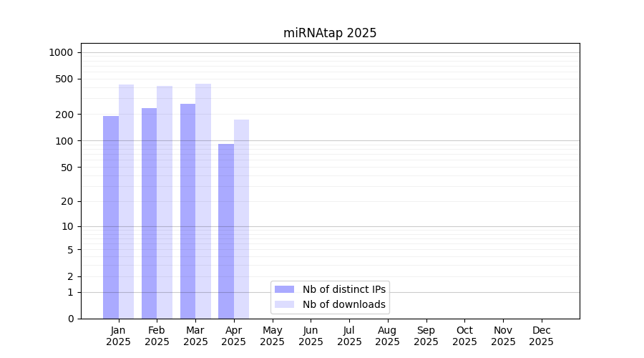
Task: Click the Aug 2025 x-axis label
Action: (x=388, y=336)
